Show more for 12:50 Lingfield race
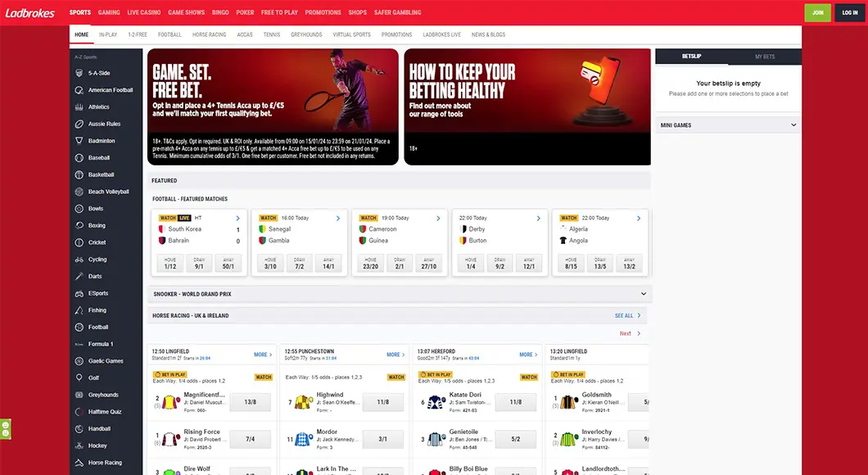 tap(263, 355)
